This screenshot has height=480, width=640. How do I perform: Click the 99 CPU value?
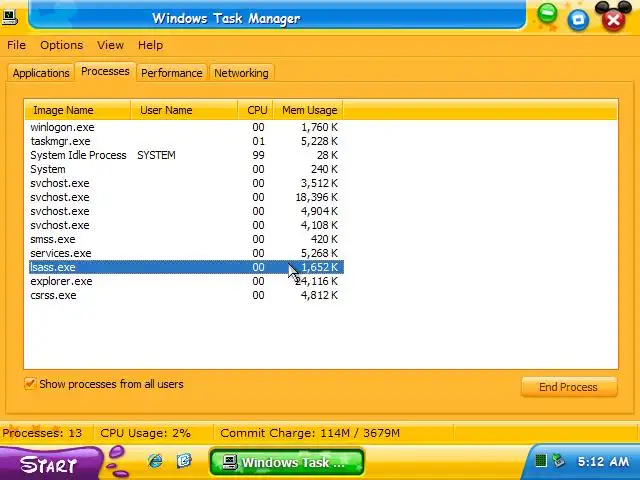tap(258, 155)
